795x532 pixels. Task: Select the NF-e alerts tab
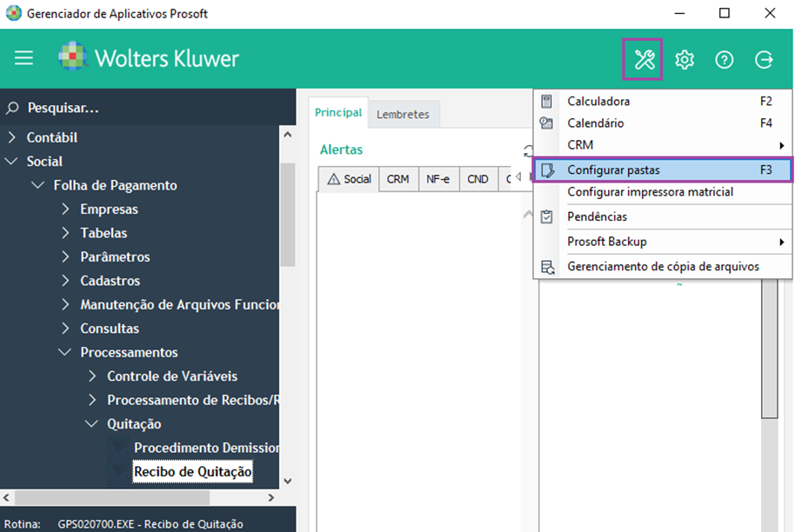point(438,179)
